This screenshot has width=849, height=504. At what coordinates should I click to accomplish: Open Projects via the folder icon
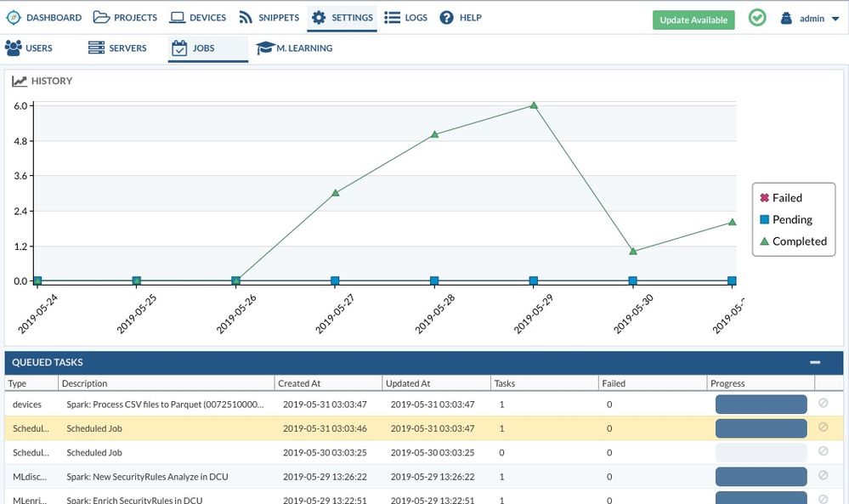pos(101,17)
